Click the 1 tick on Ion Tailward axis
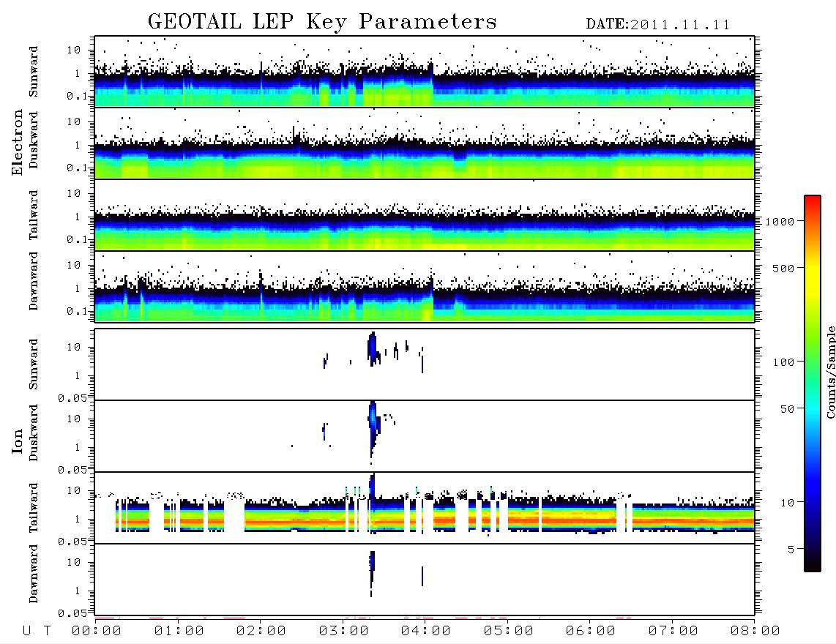The width and height of the screenshot is (836, 644). click(x=78, y=520)
